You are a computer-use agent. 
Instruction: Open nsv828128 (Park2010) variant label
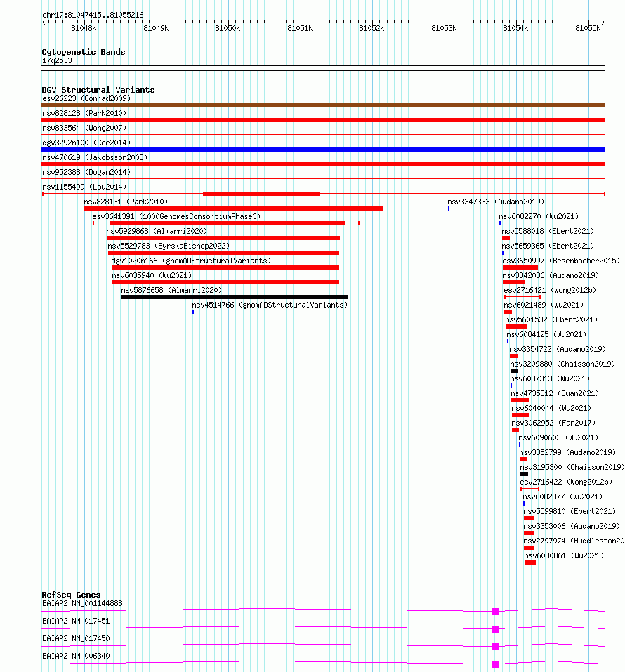click(x=84, y=113)
